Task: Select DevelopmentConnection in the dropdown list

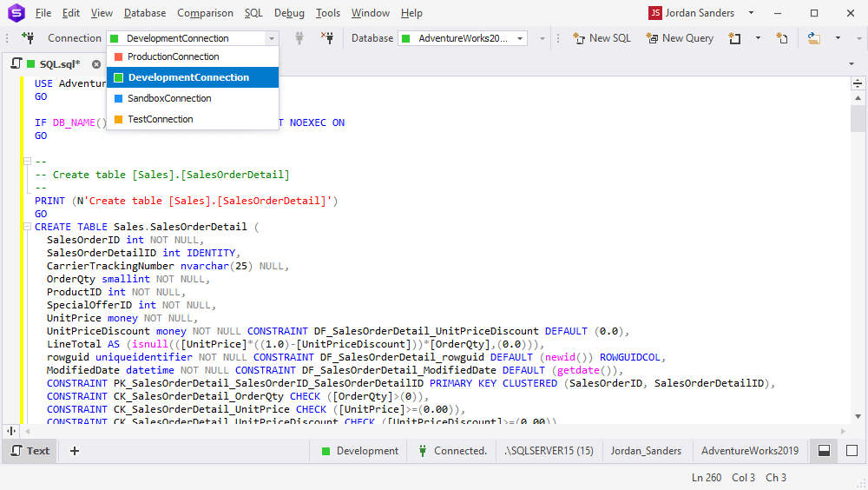Action: 193,77
